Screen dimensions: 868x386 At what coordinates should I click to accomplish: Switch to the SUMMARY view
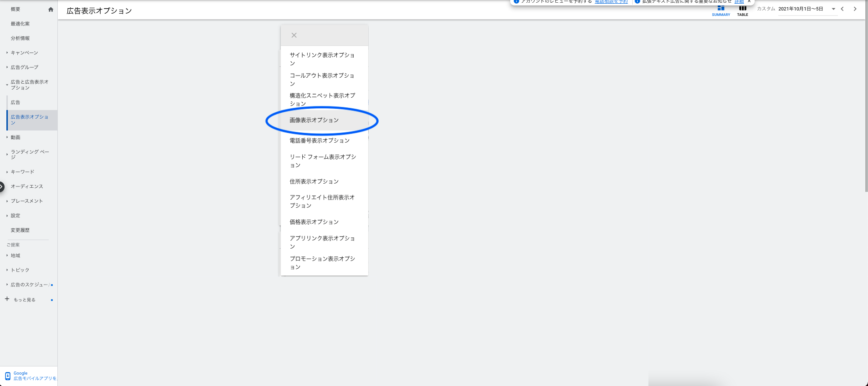click(x=721, y=11)
